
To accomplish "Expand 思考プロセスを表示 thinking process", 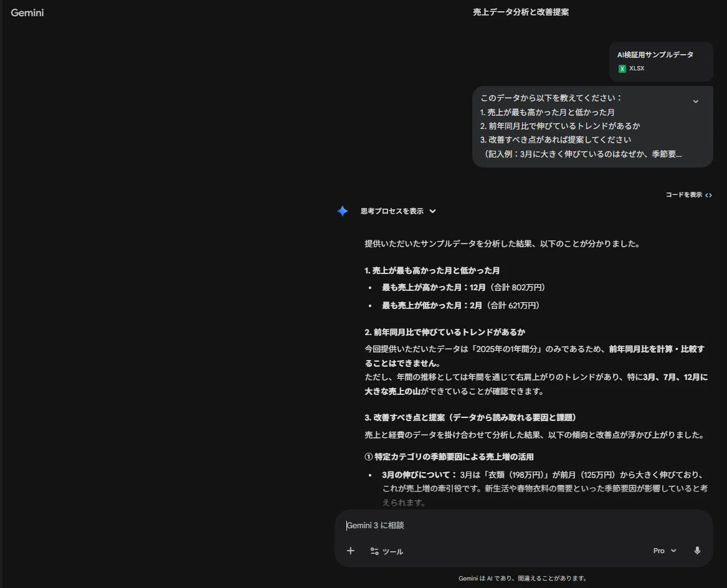I will tap(398, 211).
